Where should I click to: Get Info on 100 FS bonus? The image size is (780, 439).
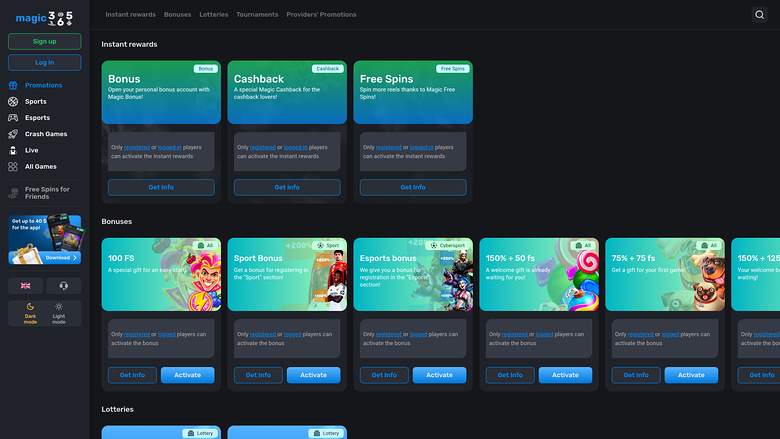pos(132,375)
